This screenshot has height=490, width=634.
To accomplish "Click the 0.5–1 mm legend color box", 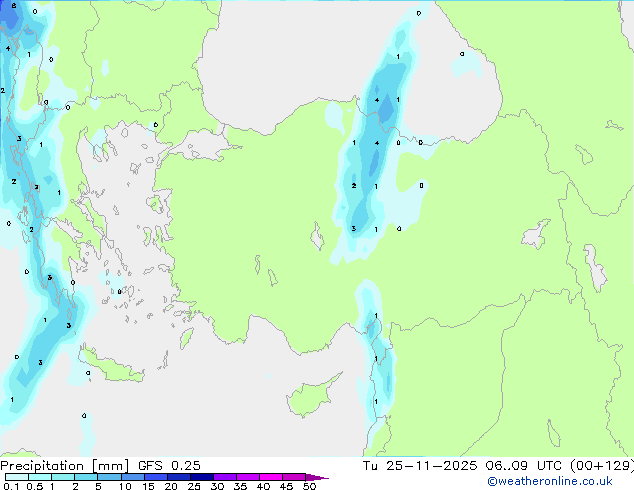I will (x=40, y=477).
